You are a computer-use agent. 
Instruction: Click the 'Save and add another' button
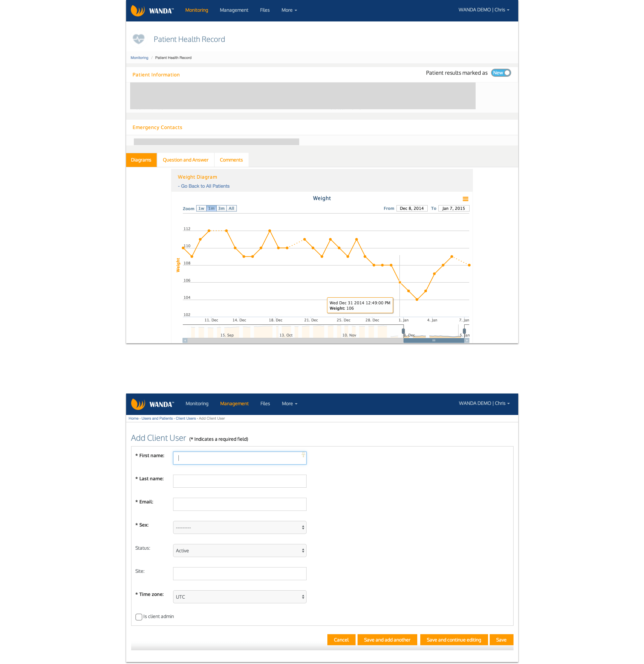pyautogui.click(x=386, y=640)
